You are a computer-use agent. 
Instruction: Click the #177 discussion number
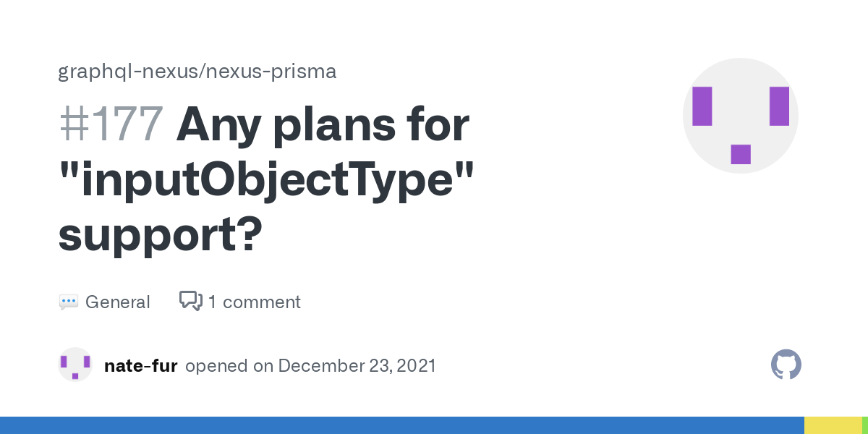coord(111,124)
